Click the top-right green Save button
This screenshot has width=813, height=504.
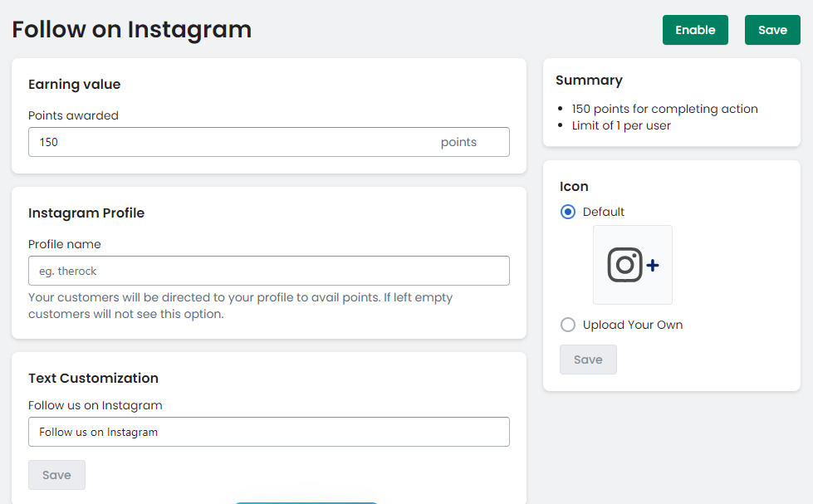[x=771, y=30]
